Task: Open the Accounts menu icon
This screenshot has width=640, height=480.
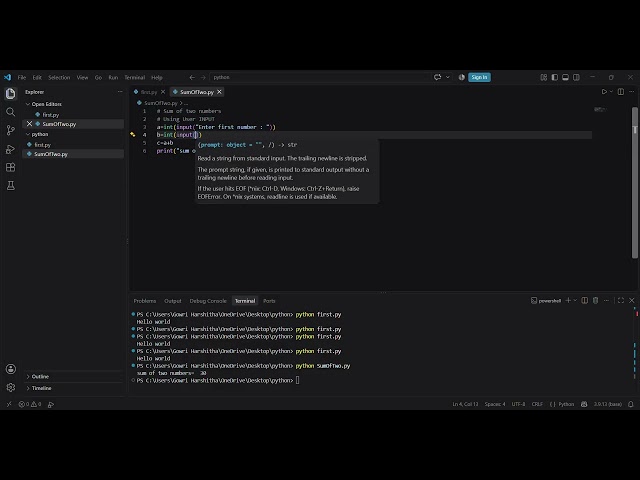Action: click(x=11, y=369)
